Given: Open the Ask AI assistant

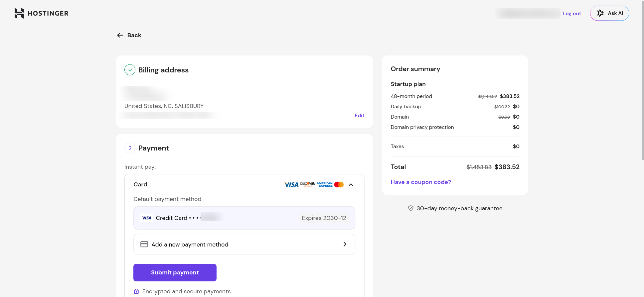Looking at the screenshot, I should click(609, 13).
